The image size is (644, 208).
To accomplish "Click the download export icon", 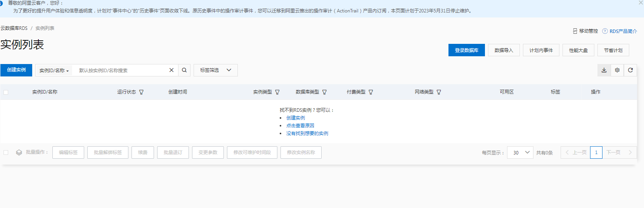I will [604, 70].
